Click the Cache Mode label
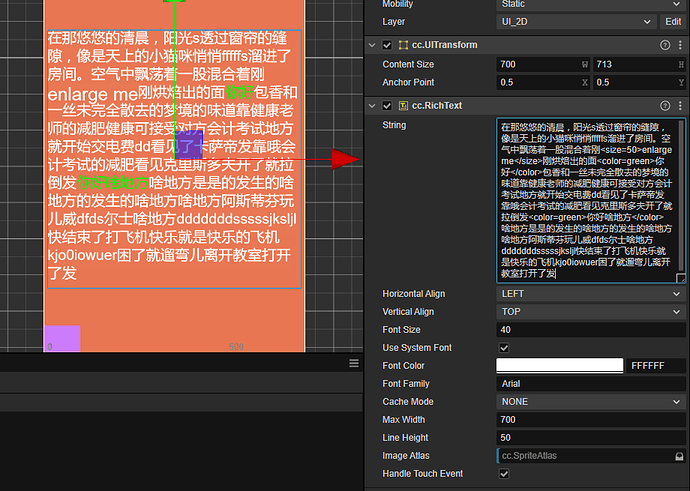The image size is (690, 491). coord(408,402)
